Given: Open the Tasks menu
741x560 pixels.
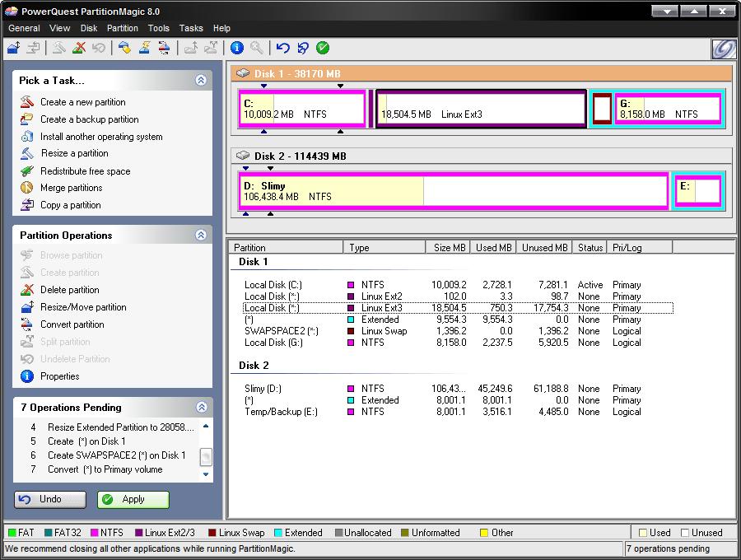Looking at the screenshot, I should point(190,27).
